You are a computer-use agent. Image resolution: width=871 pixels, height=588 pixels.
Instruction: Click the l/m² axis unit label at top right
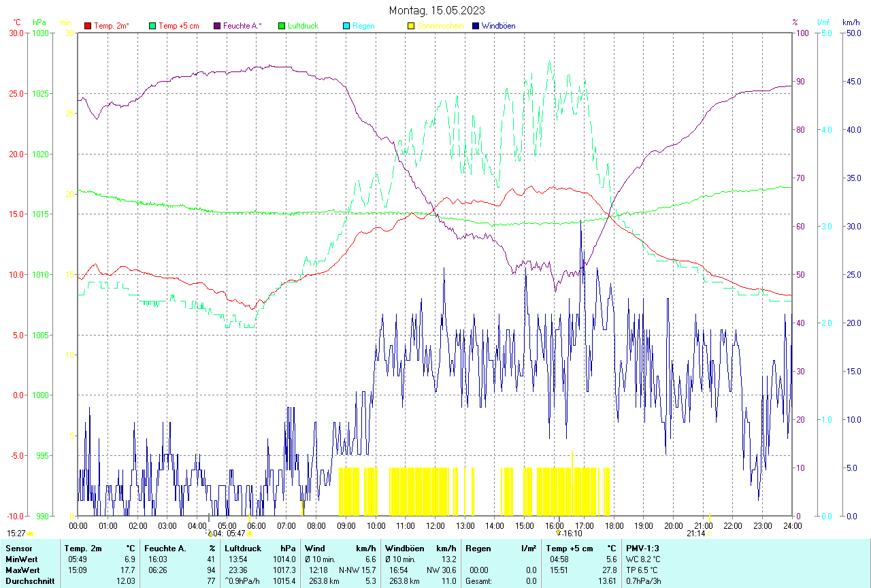click(823, 22)
